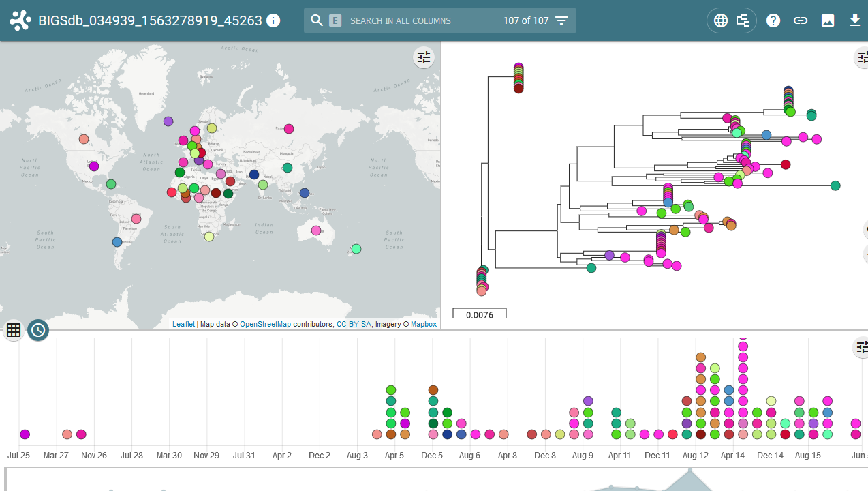
Task: Toggle the table view grid button
Action: [x=14, y=331]
